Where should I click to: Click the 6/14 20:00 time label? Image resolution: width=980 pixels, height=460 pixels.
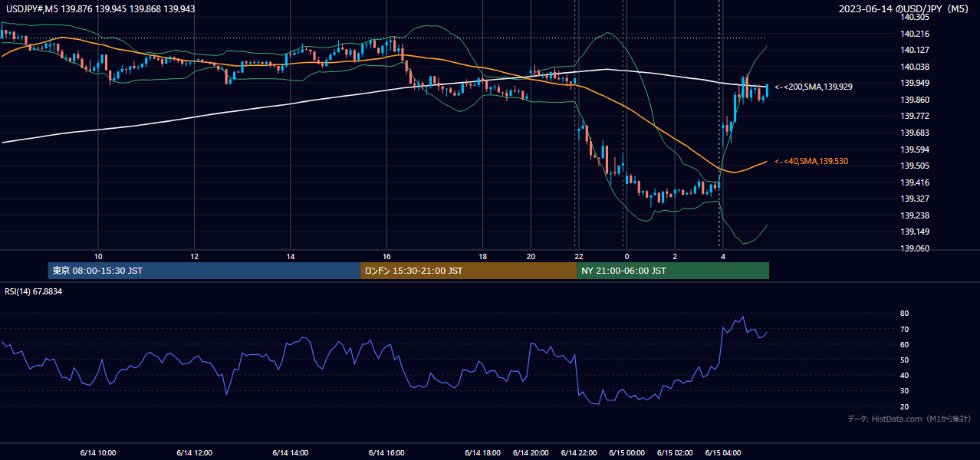click(x=531, y=452)
